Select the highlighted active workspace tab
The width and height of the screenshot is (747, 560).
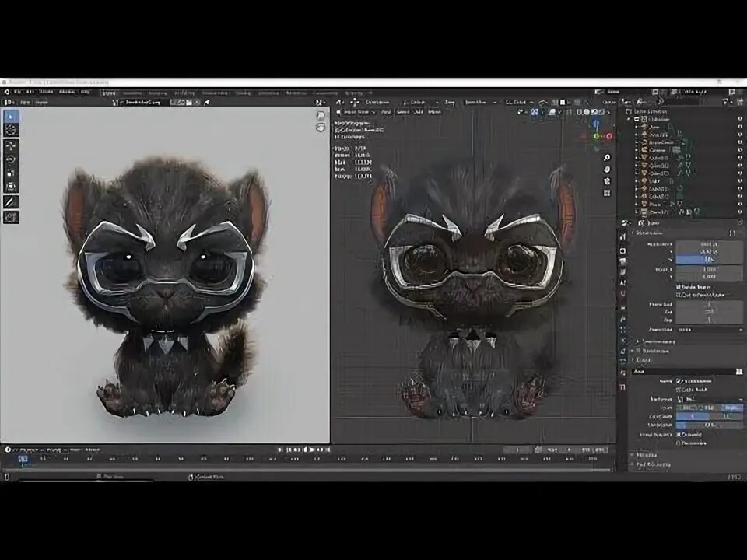click(109, 93)
